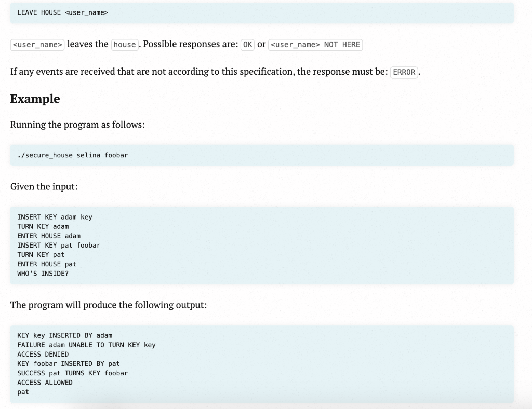Click the final 'pat' output line

[23, 392]
